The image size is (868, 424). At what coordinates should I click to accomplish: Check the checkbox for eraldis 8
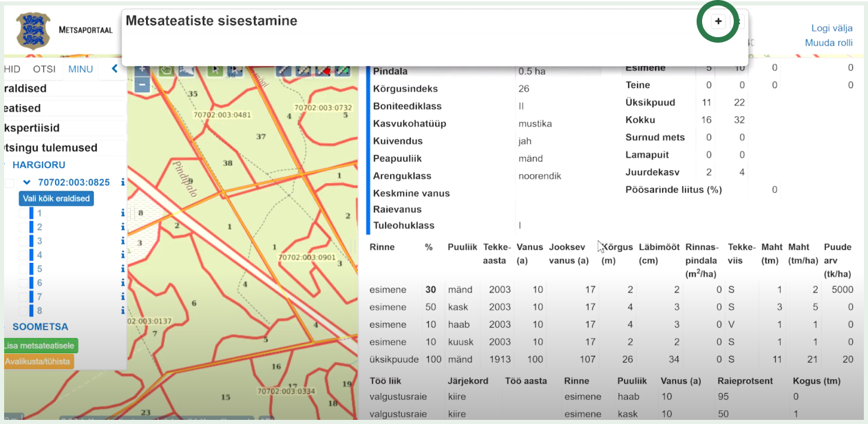tap(22, 311)
